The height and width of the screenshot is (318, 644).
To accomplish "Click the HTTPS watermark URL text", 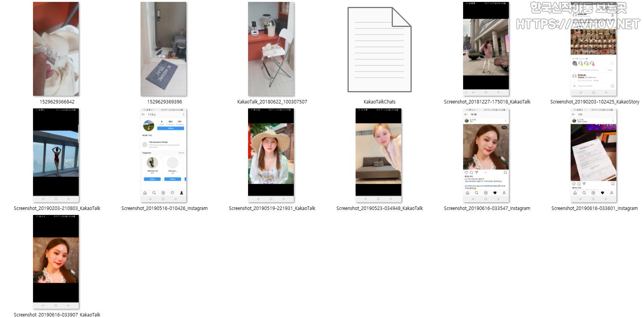I will point(578,24).
